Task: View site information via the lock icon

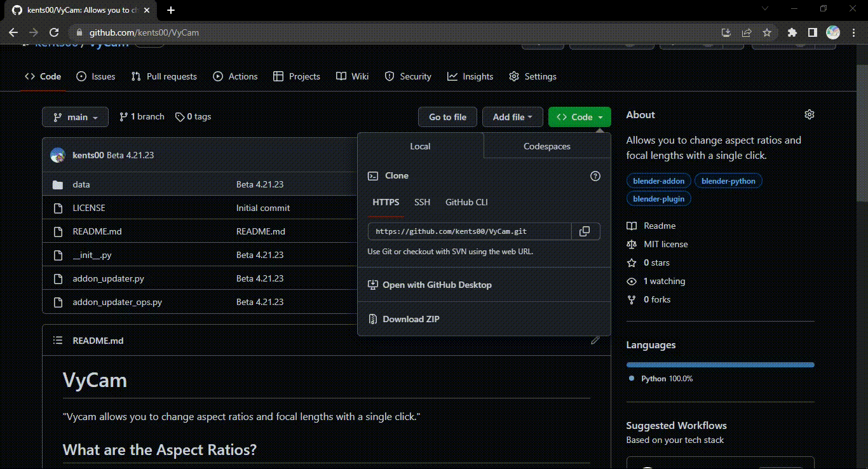Action: click(79, 32)
